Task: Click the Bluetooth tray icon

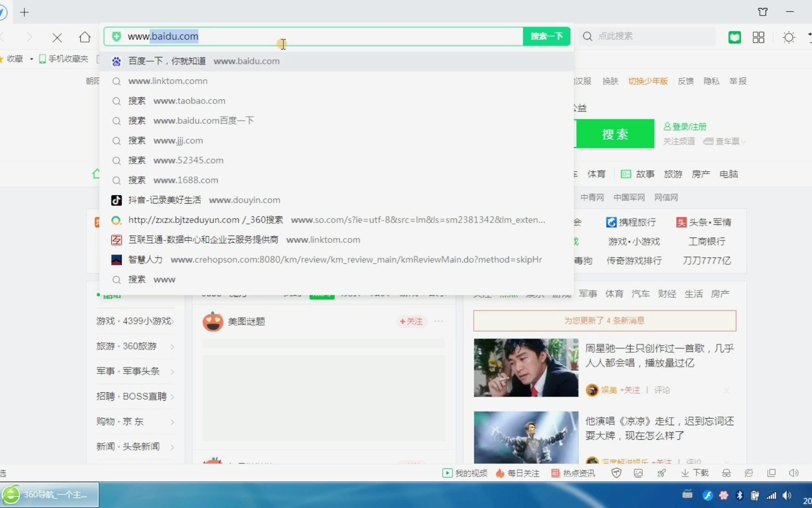Action: pyautogui.click(x=739, y=495)
